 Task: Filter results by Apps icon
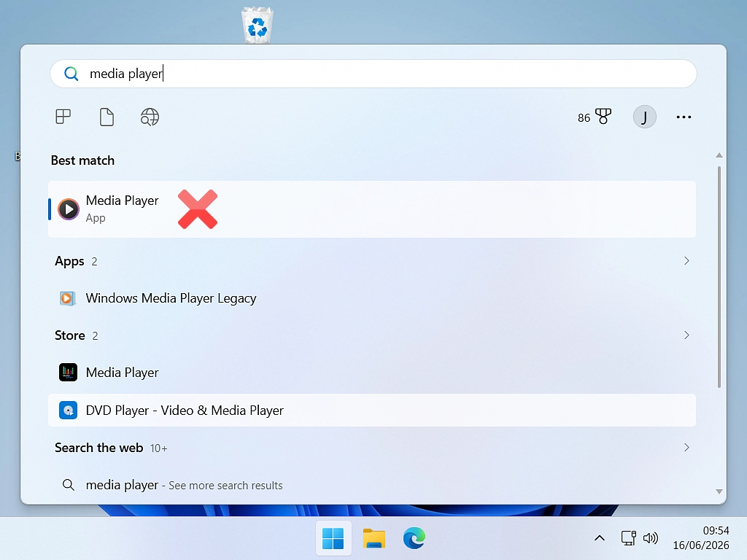(63, 117)
